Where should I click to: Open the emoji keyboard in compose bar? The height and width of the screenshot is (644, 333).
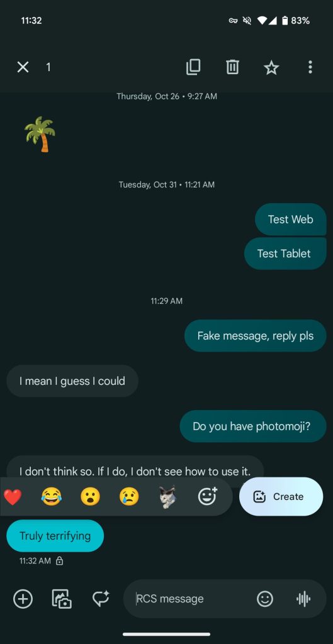tap(265, 599)
